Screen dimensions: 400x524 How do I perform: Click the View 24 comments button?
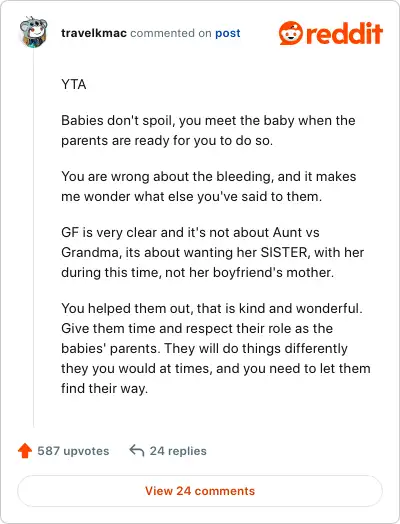coord(200,491)
